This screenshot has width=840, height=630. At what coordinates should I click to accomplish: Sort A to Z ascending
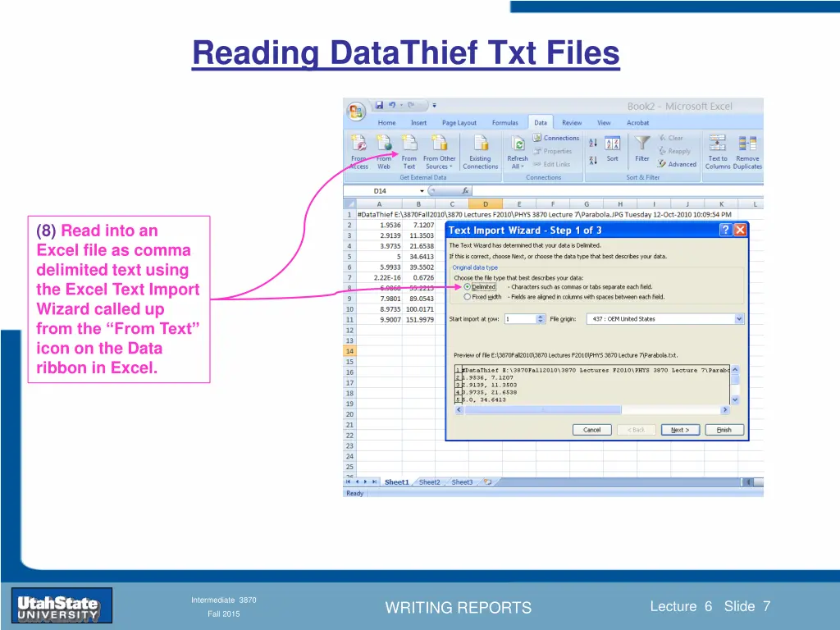coord(593,143)
